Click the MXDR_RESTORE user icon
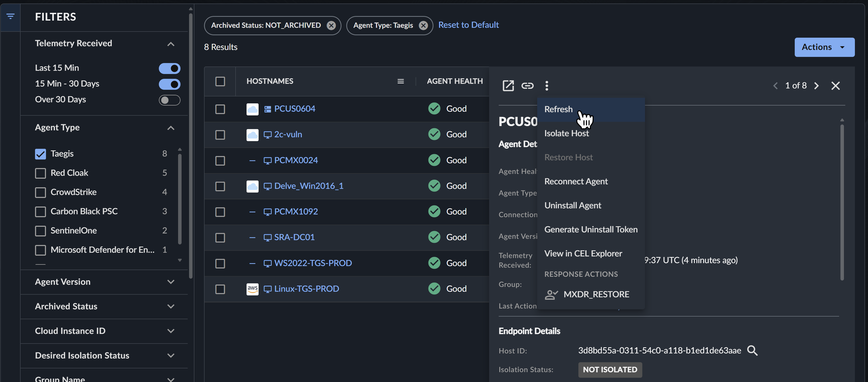868x382 pixels. 551,294
